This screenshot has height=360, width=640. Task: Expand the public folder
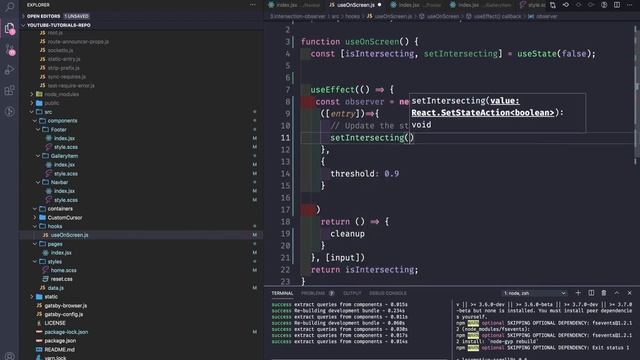click(32, 103)
